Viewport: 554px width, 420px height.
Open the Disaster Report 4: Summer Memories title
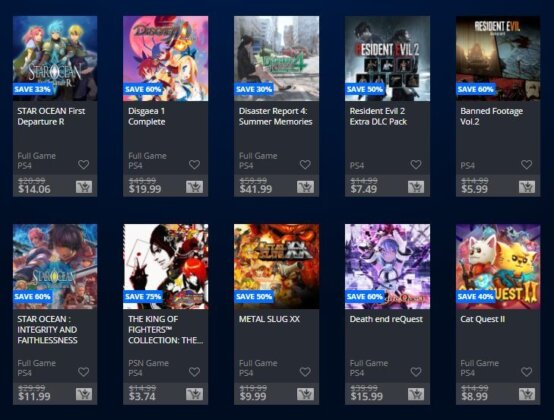275,116
